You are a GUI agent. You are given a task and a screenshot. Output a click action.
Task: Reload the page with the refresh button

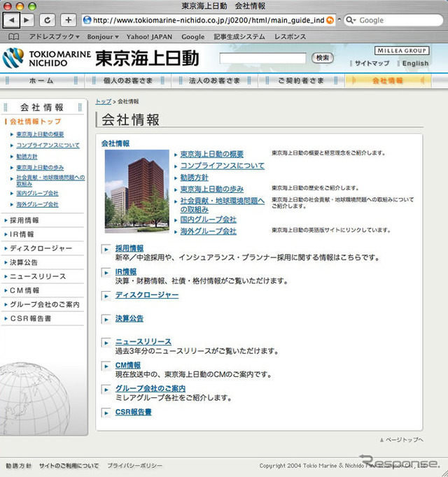(47, 20)
